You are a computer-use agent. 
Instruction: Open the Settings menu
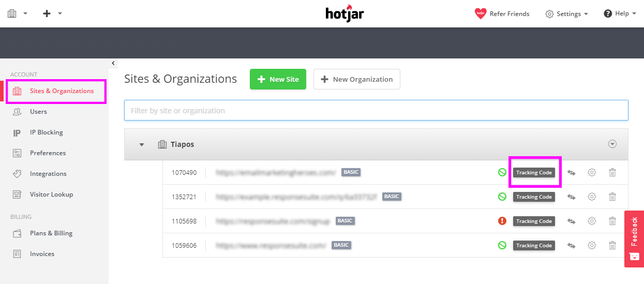point(567,14)
